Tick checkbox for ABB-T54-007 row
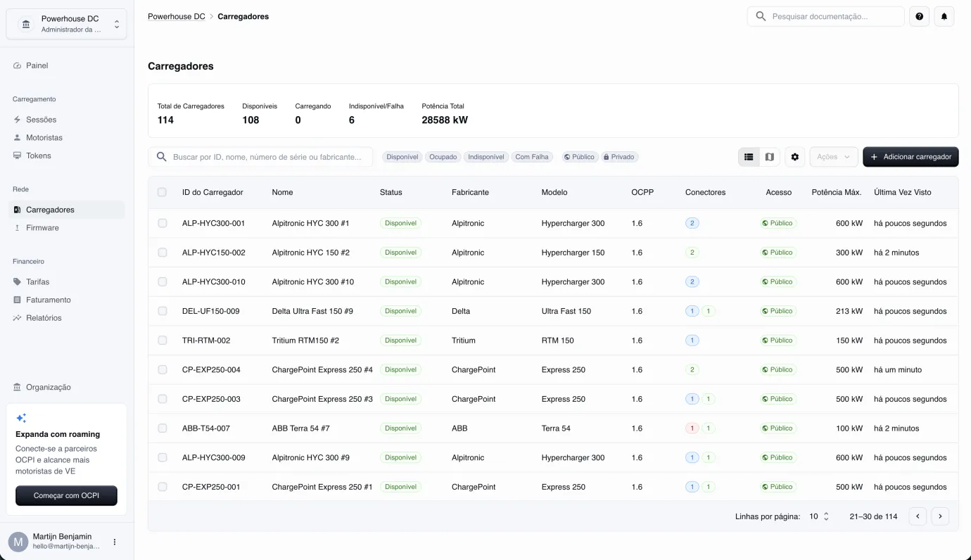Viewport: 971px width, 560px height. coord(163,428)
